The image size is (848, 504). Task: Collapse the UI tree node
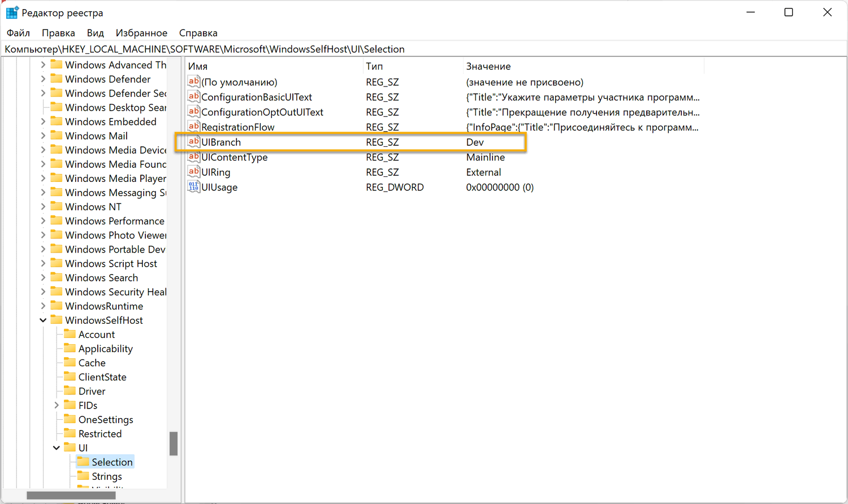point(57,448)
